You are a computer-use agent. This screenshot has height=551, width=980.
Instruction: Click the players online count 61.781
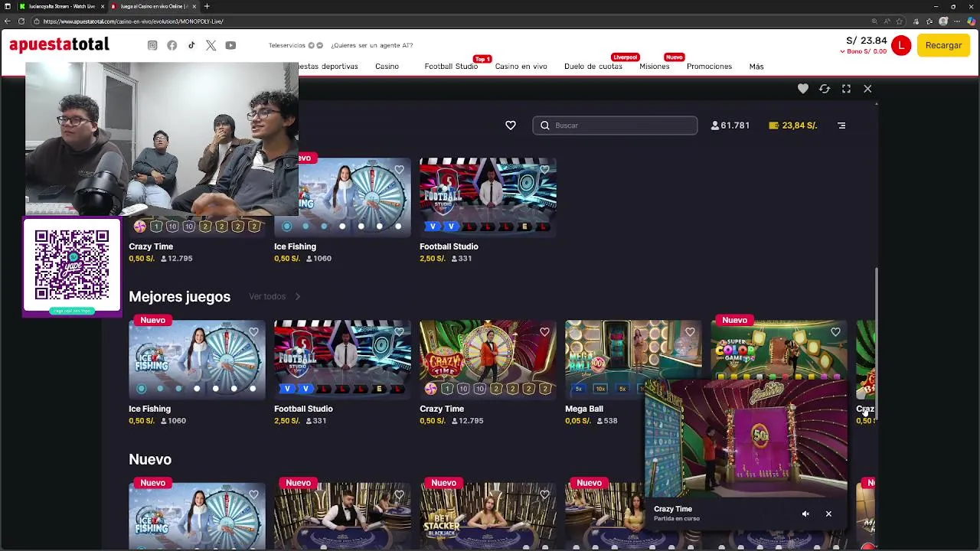(x=730, y=126)
